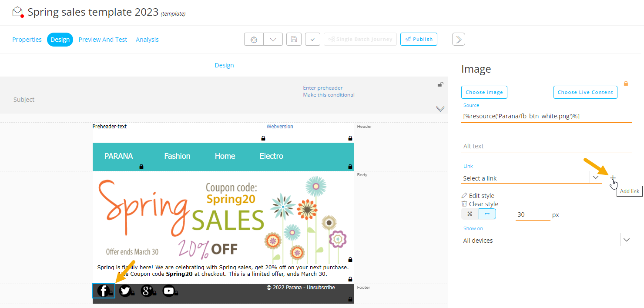644x308 pixels.
Task: Open the Properties tab
Action: pos(27,40)
